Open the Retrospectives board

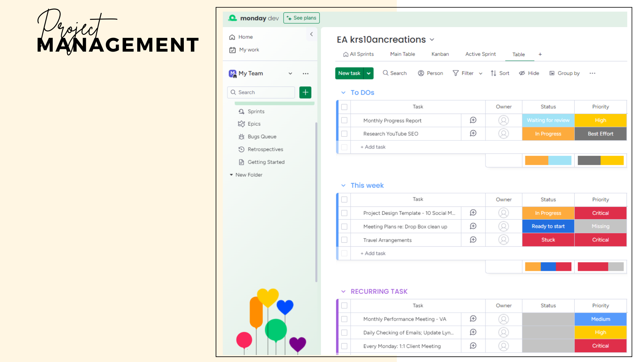coord(265,149)
